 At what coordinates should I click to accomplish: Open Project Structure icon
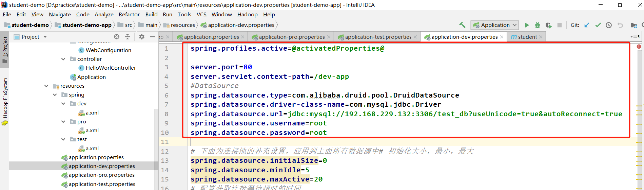pos(633,25)
